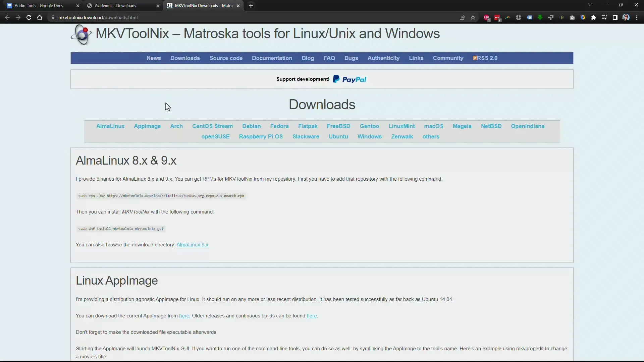Jump to the Debian section

pos(252,126)
